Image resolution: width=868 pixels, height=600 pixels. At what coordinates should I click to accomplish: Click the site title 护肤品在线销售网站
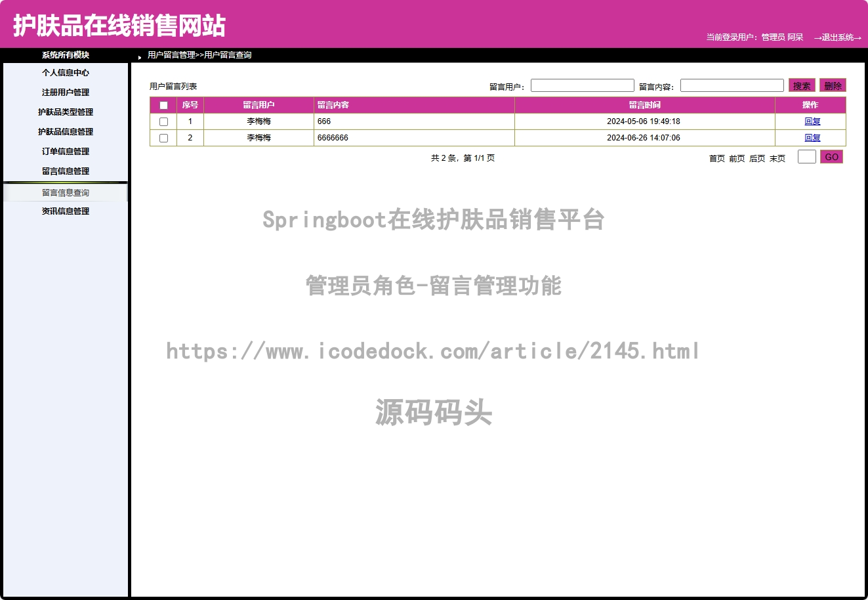click(x=119, y=26)
